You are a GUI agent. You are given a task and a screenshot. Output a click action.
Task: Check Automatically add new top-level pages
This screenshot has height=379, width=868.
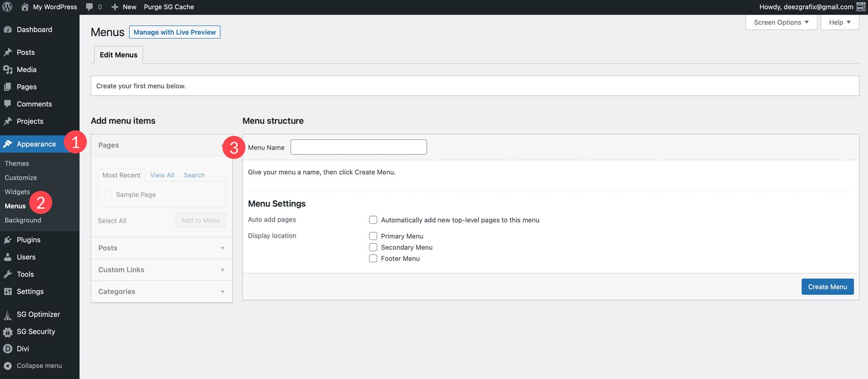tap(373, 220)
